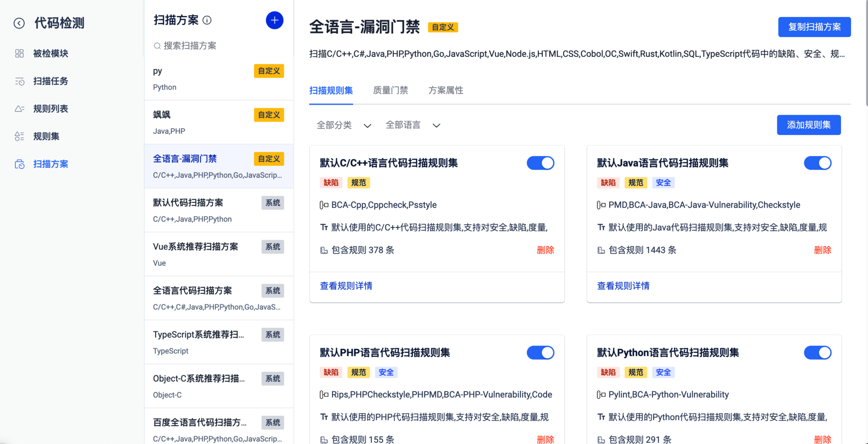
Task: Select the py scan scheme
Action: pos(219,79)
